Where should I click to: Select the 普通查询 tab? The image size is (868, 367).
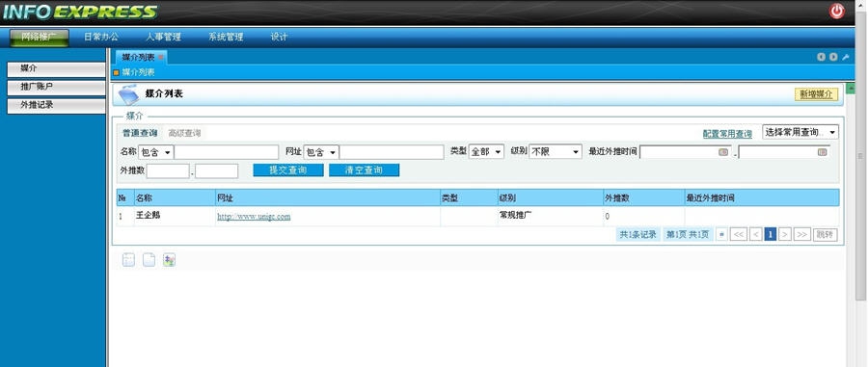pyautogui.click(x=140, y=133)
